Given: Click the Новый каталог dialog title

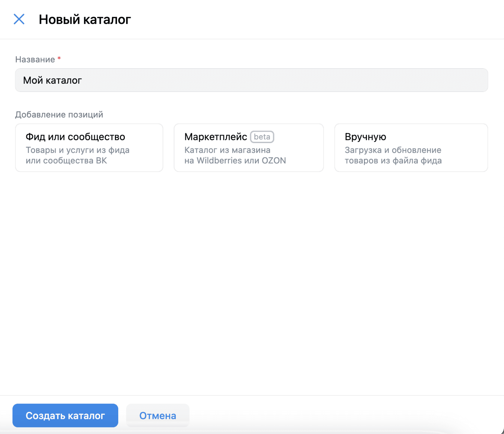Looking at the screenshot, I should [x=85, y=19].
